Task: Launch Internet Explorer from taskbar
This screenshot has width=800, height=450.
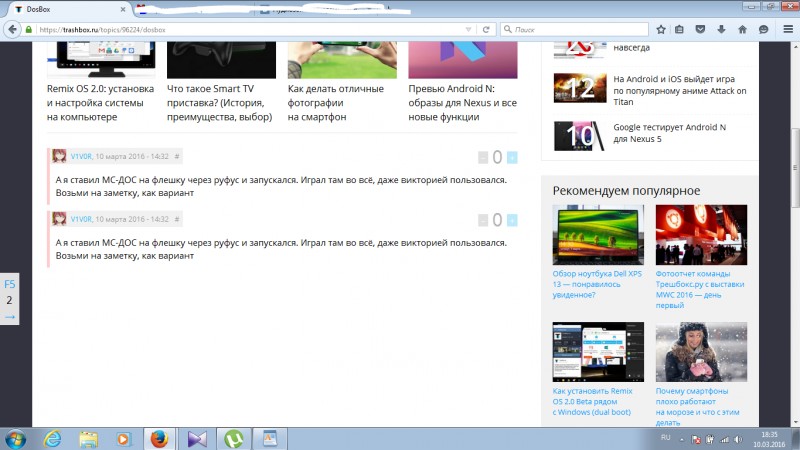Action: pyautogui.click(x=53, y=439)
